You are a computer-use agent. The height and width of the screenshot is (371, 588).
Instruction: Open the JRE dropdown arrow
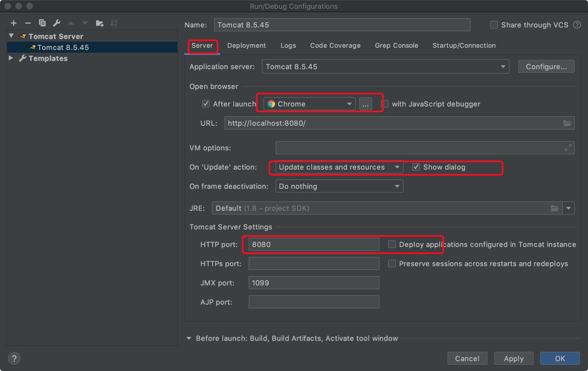click(x=569, y=208)
